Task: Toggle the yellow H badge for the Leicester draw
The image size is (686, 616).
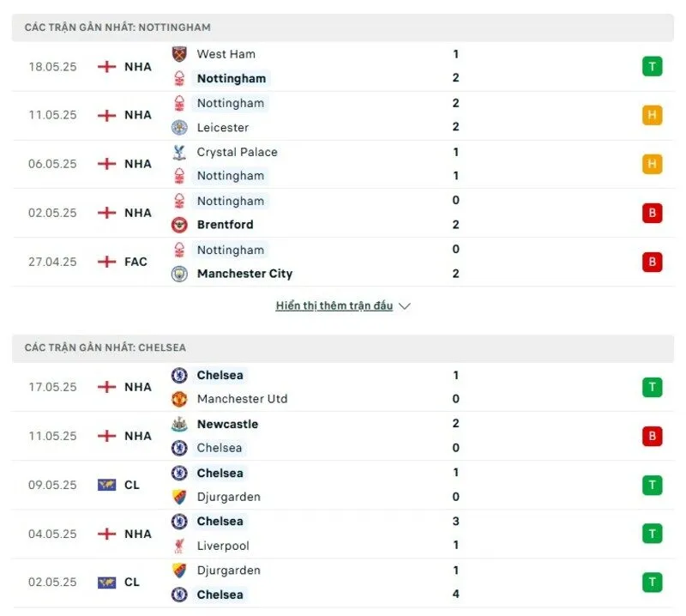Action: click(653, 115)
